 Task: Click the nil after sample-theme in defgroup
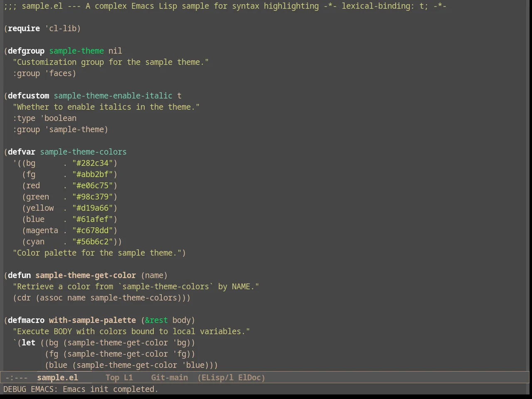(x=115, y=51)
